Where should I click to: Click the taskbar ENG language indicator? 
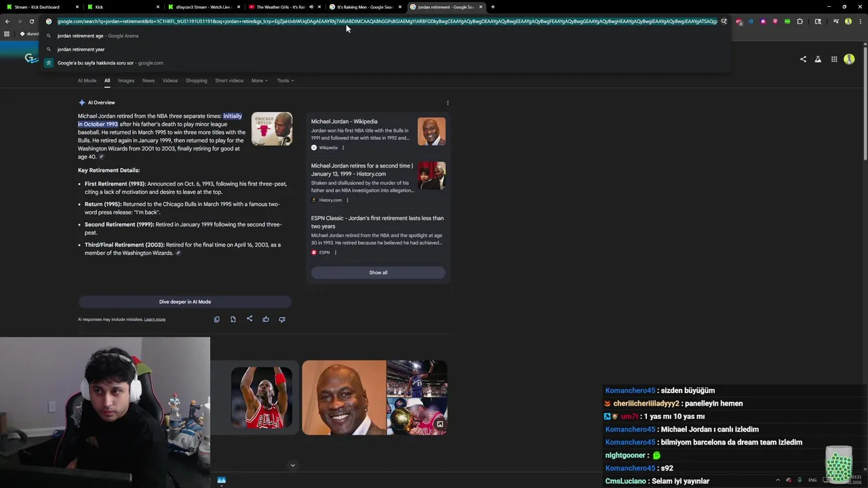812,480
